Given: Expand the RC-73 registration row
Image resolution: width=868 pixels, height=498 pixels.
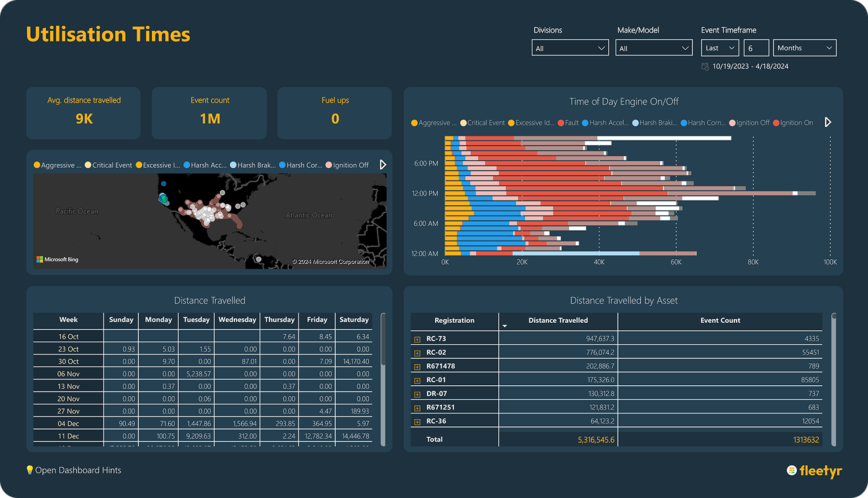Looking at the screenshot, I should [417, 339].
